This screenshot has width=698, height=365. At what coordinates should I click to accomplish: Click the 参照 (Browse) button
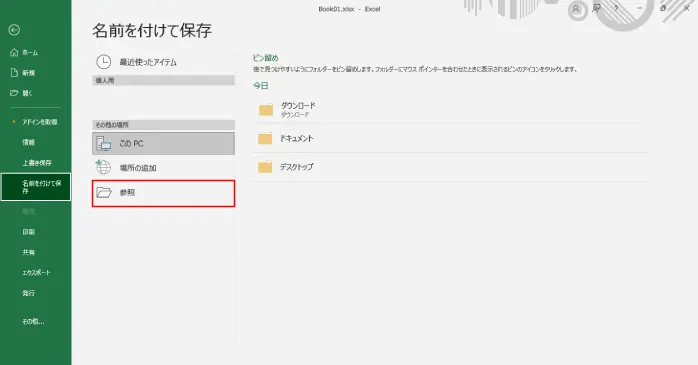coord(163,193)
